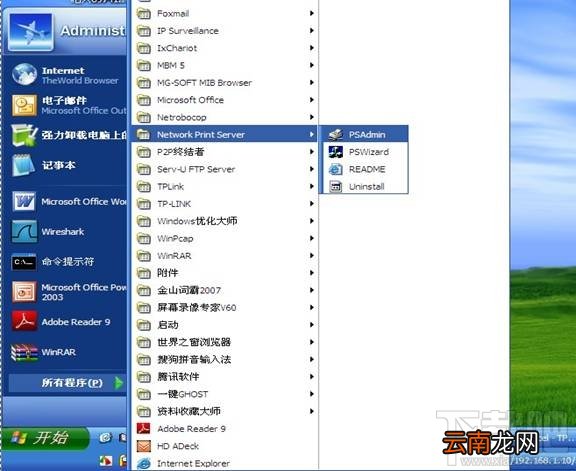576x471 pixels.
Task: Launch Microsoft Office PowerPoint 2003 icon
Action: tap(24, 292)
